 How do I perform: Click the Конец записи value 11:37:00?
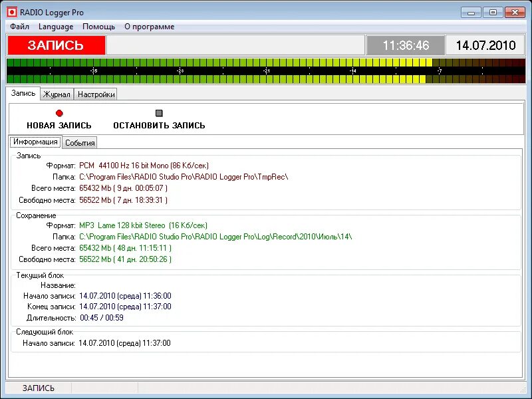125,307
